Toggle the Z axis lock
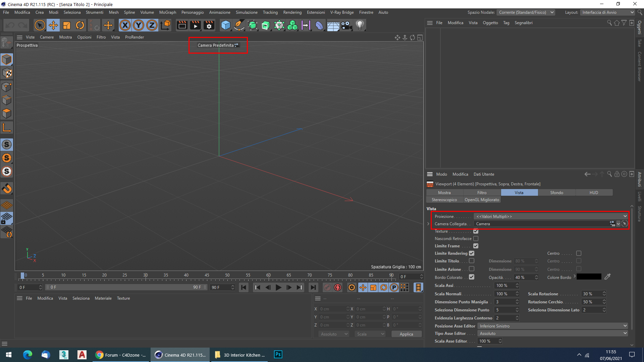The width and height of the screenshot is (644, 362). point(152,25)
